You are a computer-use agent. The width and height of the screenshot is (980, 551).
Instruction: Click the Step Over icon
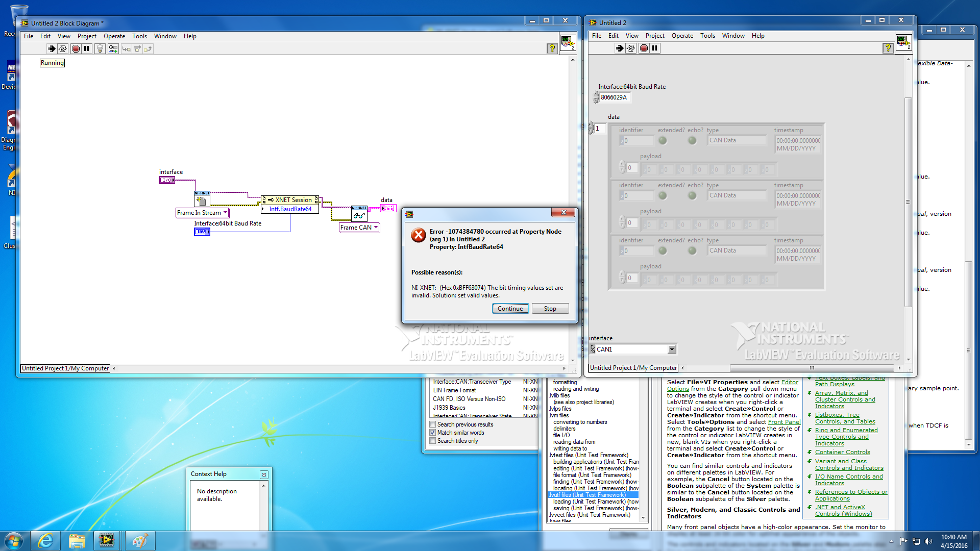[137, 49]
